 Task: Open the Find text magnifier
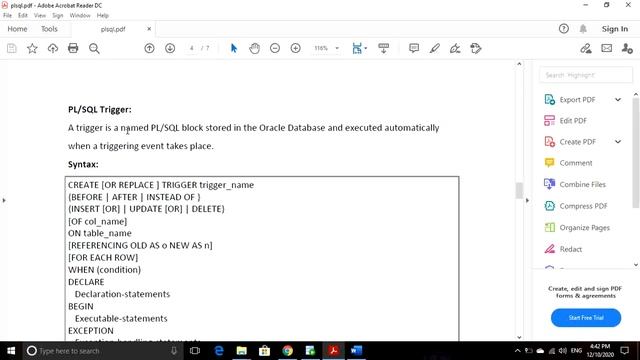[x=94, y=49]
